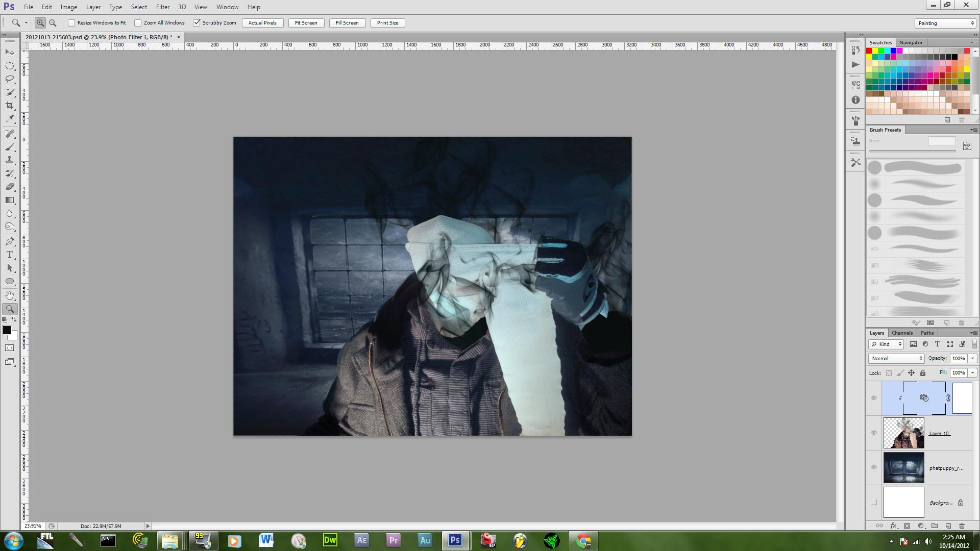Open the Painting workspace dropdown

pos(945,23)
